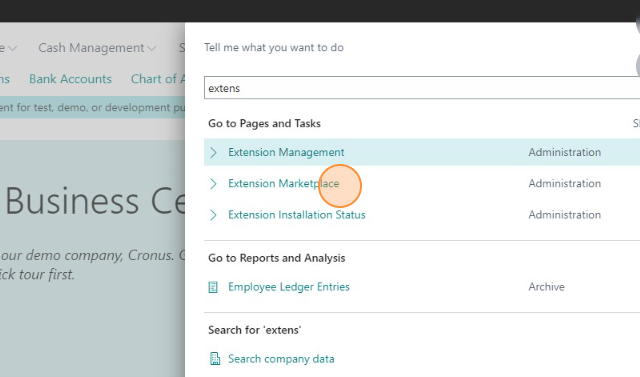
Task: Click the chevron icon beside Extension Management
Action: 213,152
